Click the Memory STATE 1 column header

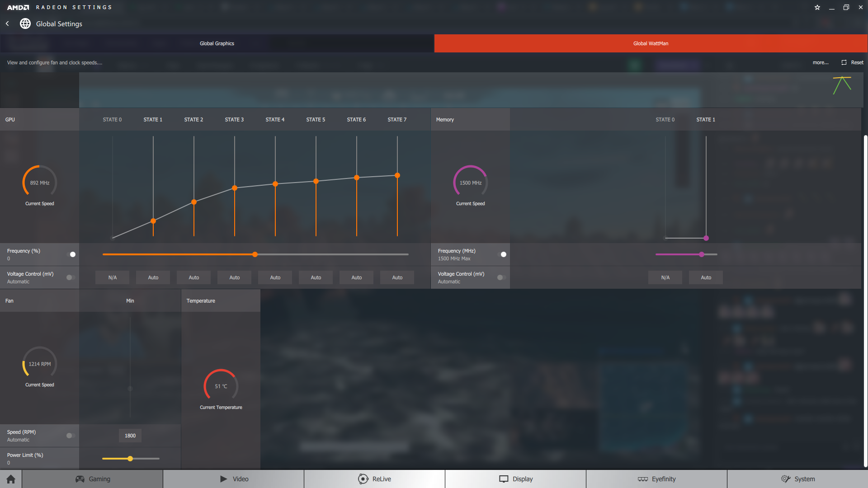(706, 120)
